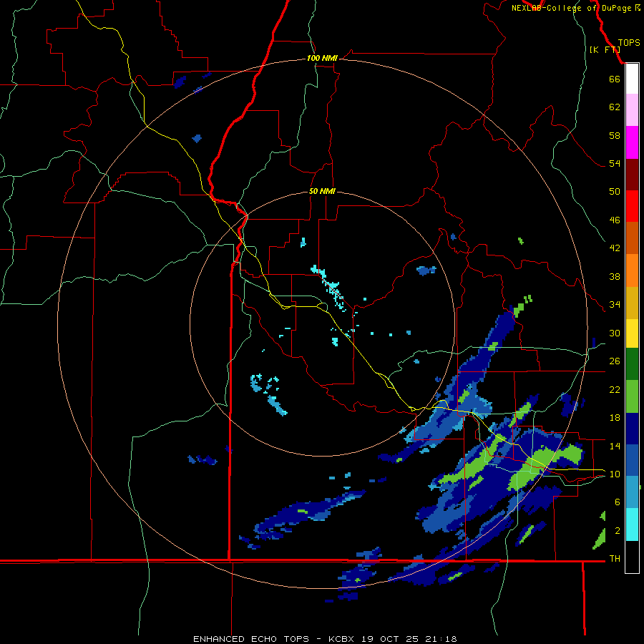Click the medium blue 10-14 kft swatch
The height and width of the screenshot is (644, 644).
pos(632,460)
